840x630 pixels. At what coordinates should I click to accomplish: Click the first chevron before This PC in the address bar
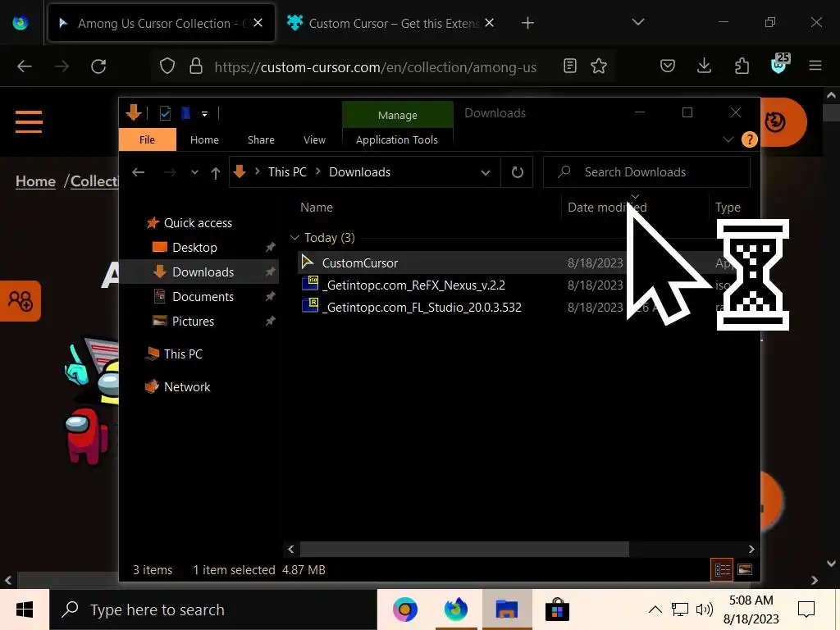point(257,171)
